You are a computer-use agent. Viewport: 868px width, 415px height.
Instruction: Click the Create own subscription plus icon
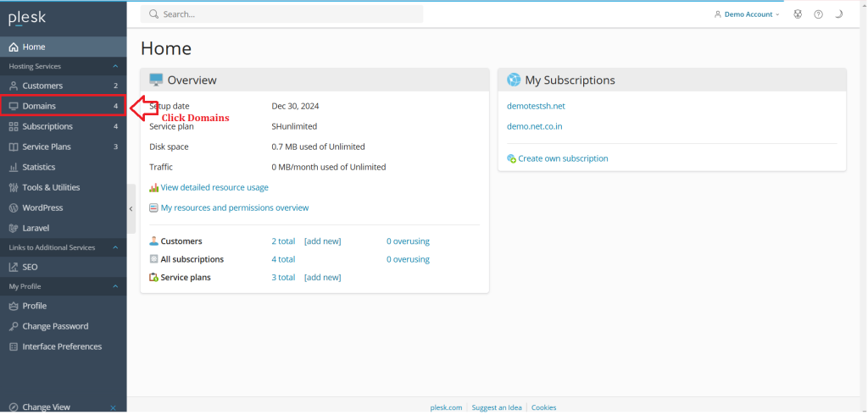tap(511, 159)
